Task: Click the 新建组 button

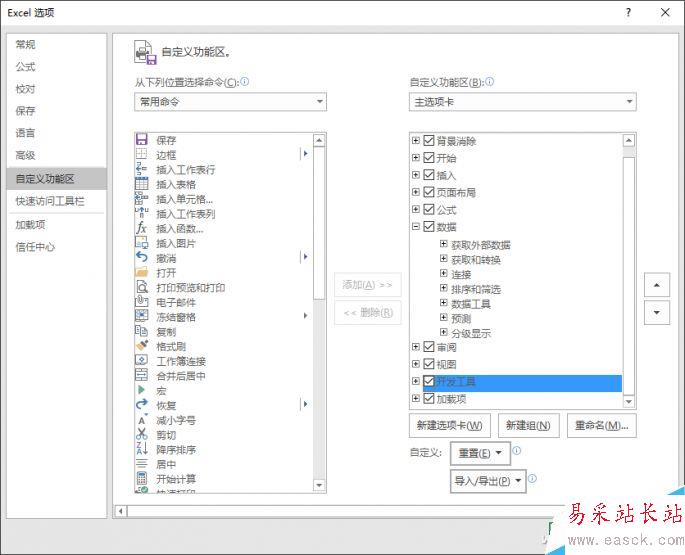Action: click(x=529, y=425)
